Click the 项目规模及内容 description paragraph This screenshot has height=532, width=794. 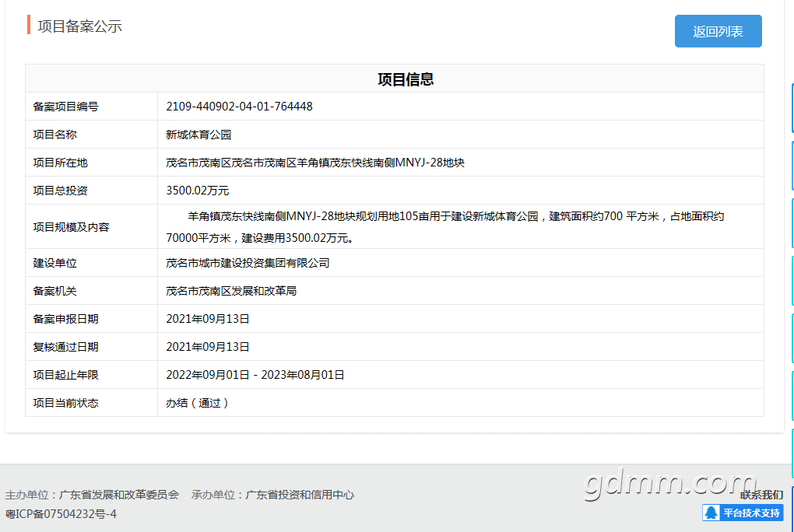click(445, 227)
